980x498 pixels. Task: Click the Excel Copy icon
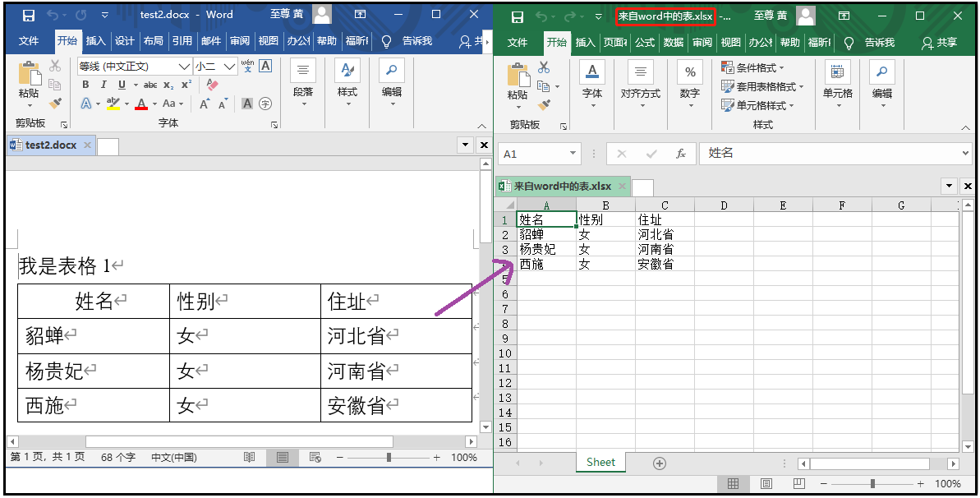(x=544, y=86)
